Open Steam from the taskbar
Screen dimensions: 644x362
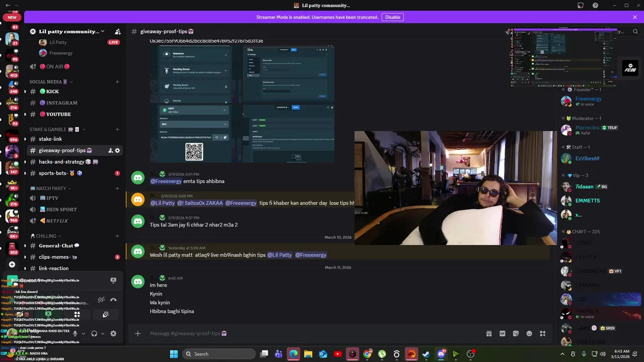tap(426, 354)
